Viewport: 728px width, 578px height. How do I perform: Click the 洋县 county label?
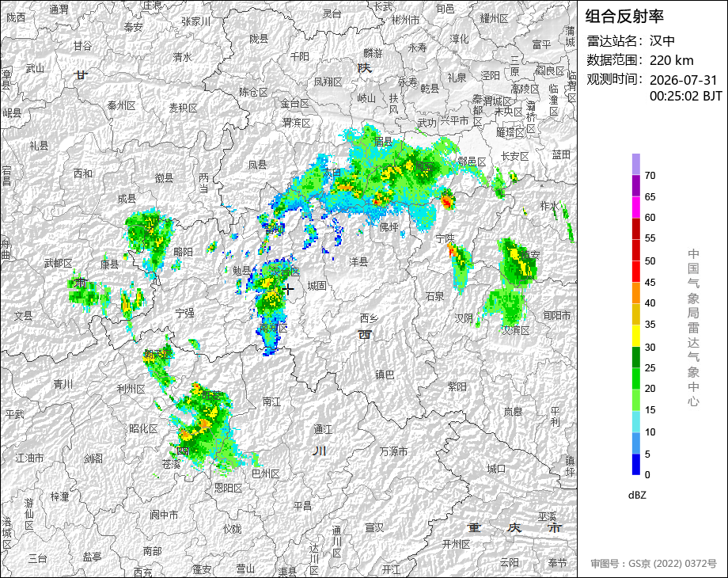tap(358, 262)
